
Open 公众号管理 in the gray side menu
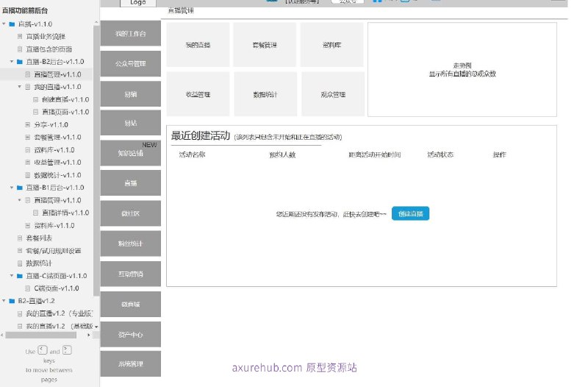tap(131, 64)
